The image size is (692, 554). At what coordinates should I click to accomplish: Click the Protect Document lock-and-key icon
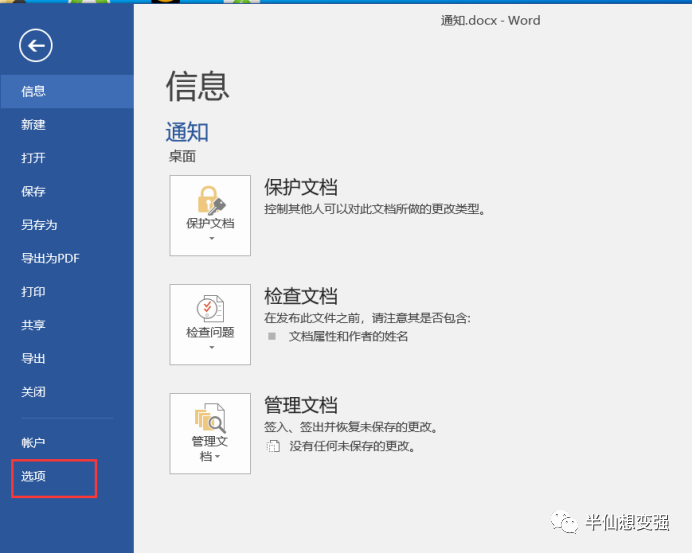211,200
